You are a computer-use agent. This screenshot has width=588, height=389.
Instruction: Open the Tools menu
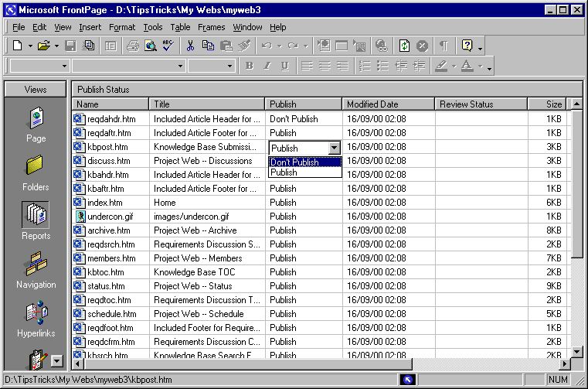(153, 27)
